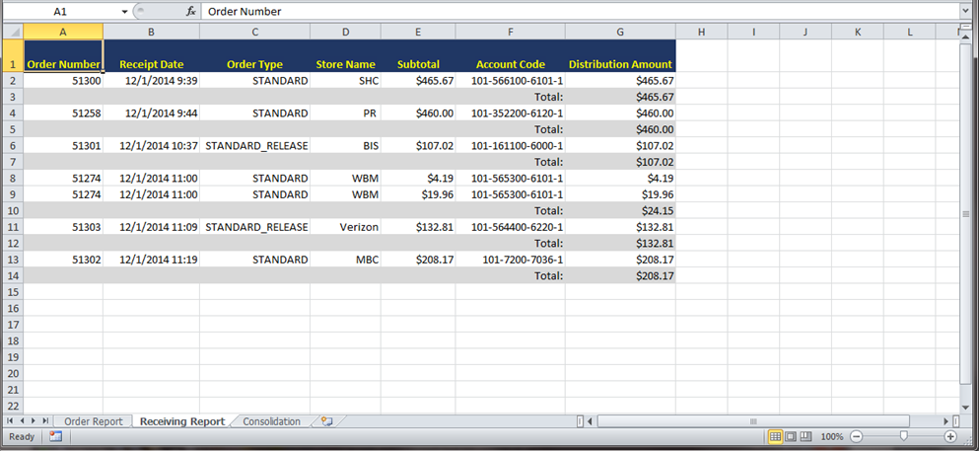The image size is (980, 451).
Task: Switch to Page Break Preview view
Action: click(x=805, y=436)
